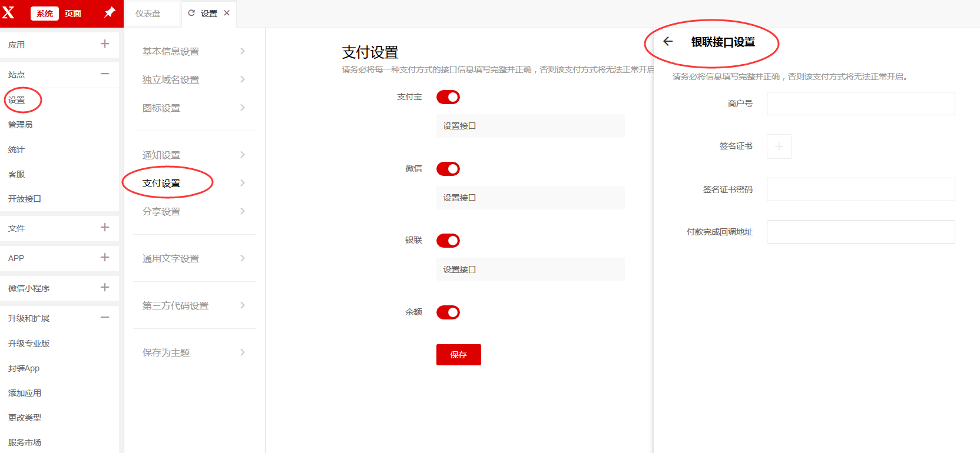Click the 商户号 input field
Screen dimensions: 980x453
click(x=860, y=104)
